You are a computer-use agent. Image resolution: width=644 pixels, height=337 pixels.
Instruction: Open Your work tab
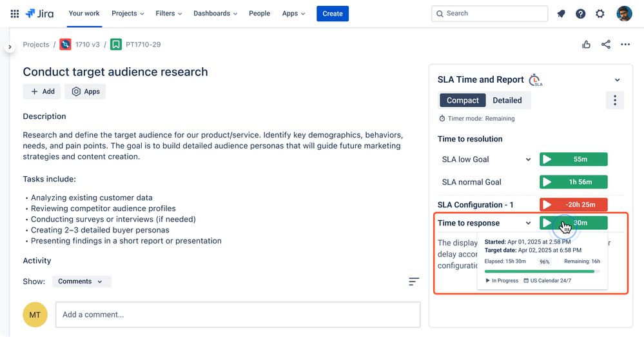tap(84, 14)
